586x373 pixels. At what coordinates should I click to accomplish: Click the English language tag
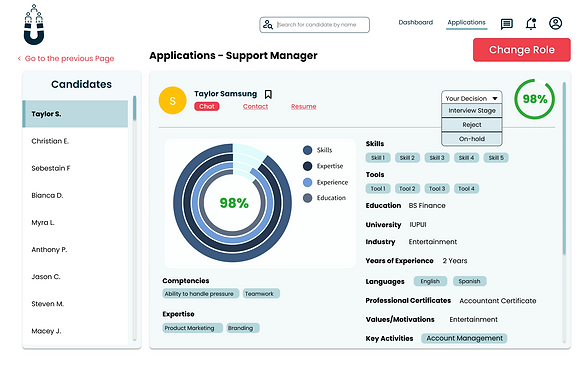tap(430, 281)
